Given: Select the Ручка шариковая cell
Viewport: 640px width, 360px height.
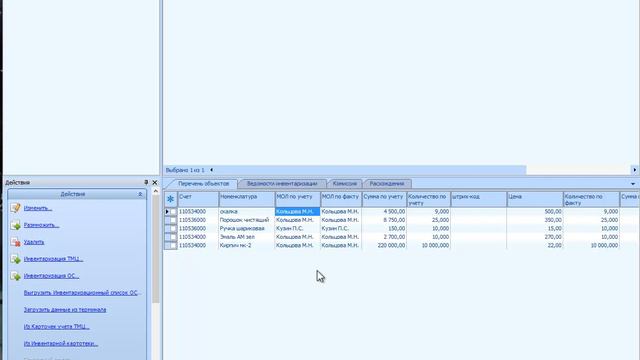Looking at the screenshot, I should click(247, 229).
